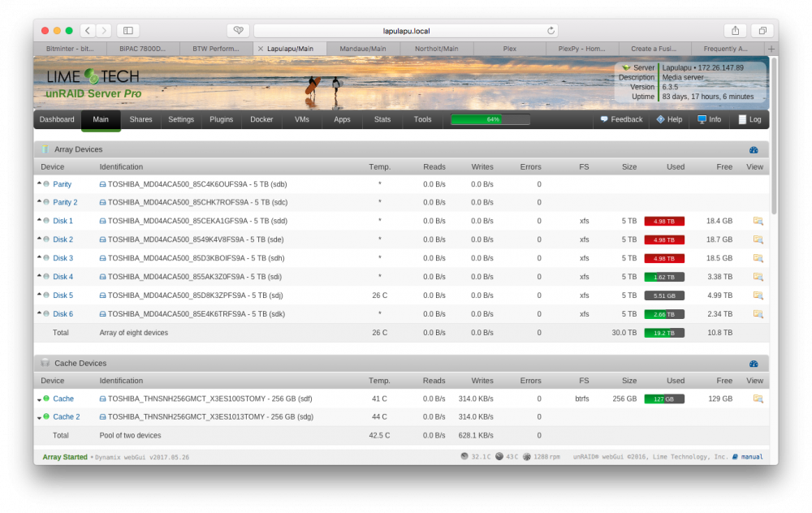
Task: Open the Disk 5 device link
Action: 63,295
